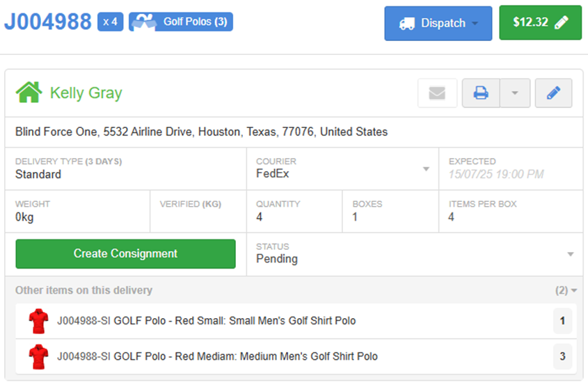Viewport: 588px width, 387px height.
Task: Click the Create Consignment button
Action: (x=126, y=254)
